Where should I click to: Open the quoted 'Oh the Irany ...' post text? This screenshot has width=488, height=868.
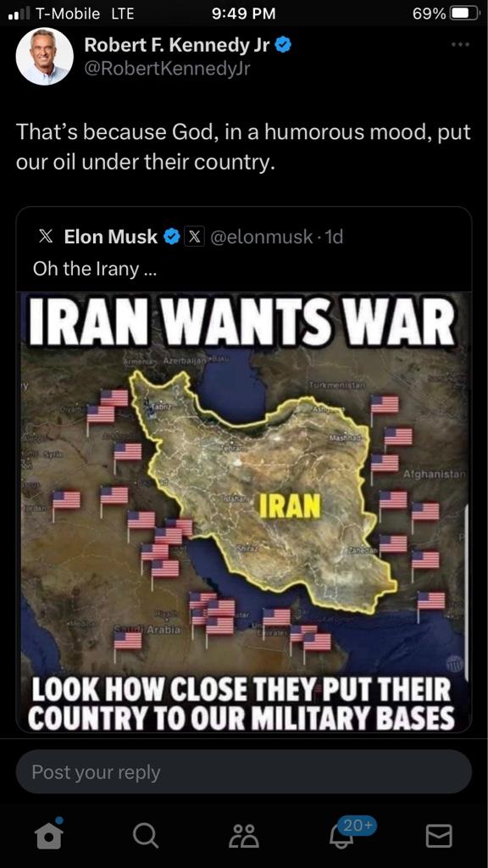click(94, 269)
